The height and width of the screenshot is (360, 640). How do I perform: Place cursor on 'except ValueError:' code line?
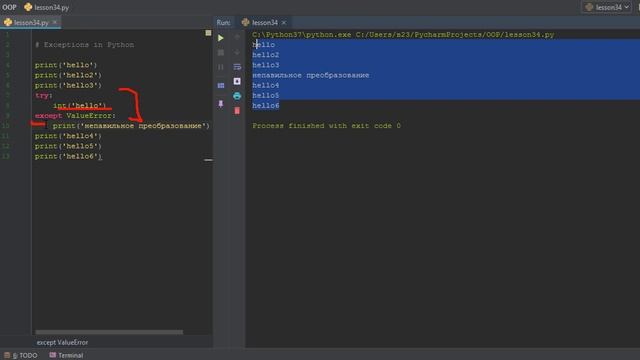(x=75, y=116)
